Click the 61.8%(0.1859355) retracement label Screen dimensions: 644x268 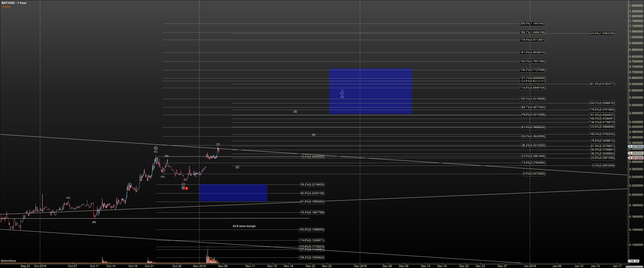click(312, 202)
